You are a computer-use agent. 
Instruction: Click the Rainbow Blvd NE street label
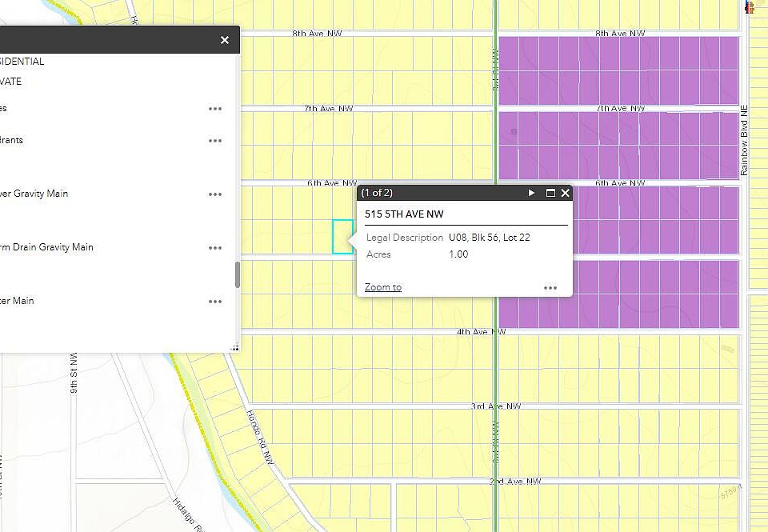[744, 141]
